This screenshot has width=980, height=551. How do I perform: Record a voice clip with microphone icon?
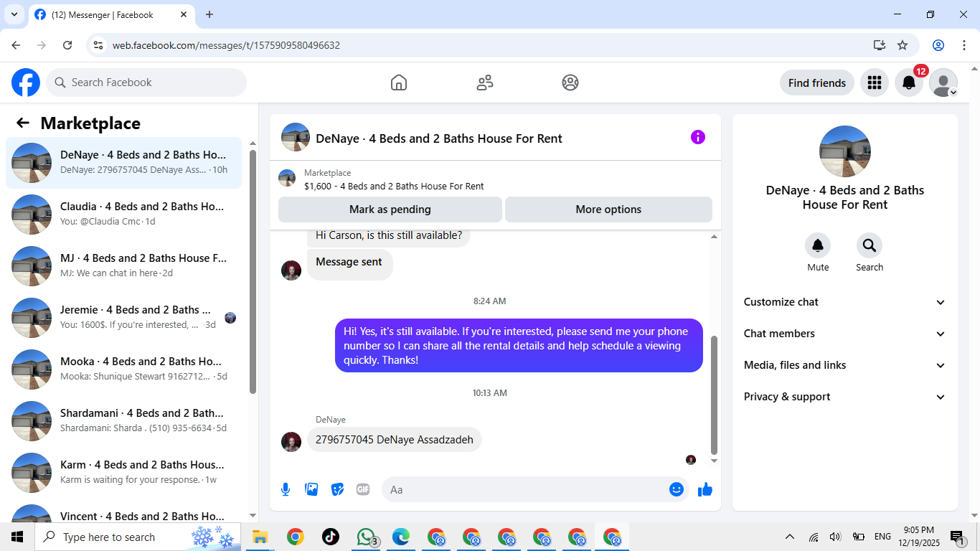286,489
